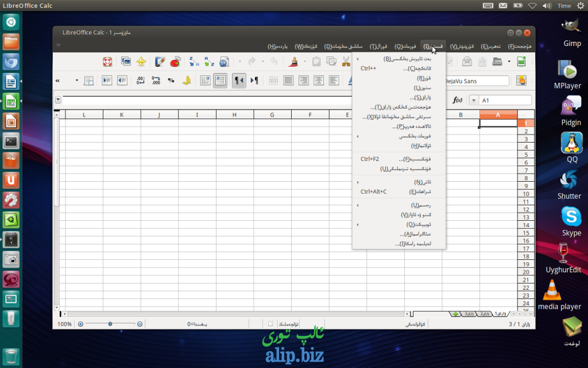588x368 pixels.
Task: Click the Increase Indent icon
Action: [107, 80]
